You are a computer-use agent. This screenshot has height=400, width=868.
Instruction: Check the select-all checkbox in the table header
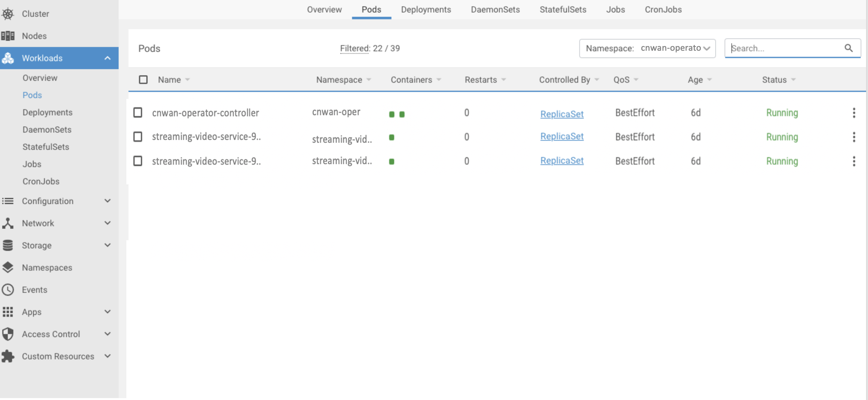coord(143,79)
